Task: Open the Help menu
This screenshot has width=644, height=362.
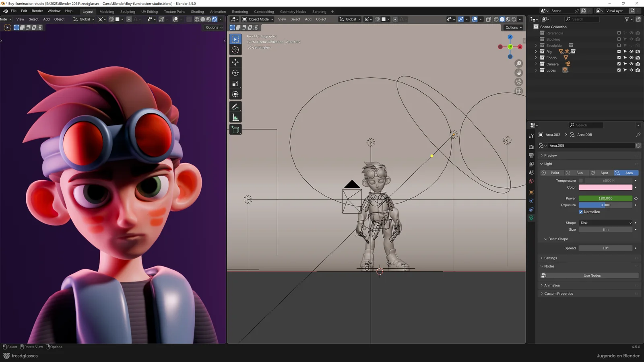Action: point(68,11)
